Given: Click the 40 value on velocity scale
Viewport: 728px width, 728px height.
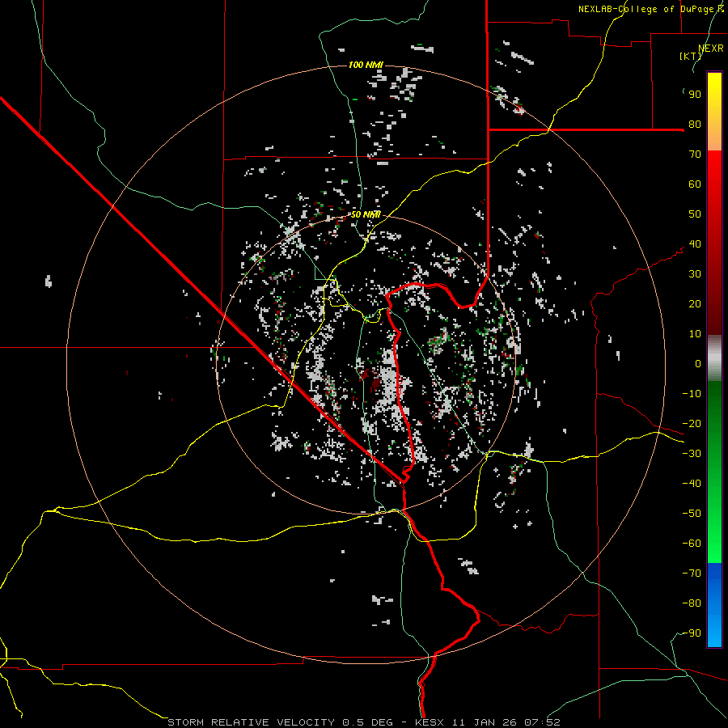Looking at the screenshot, I should 695,244.
